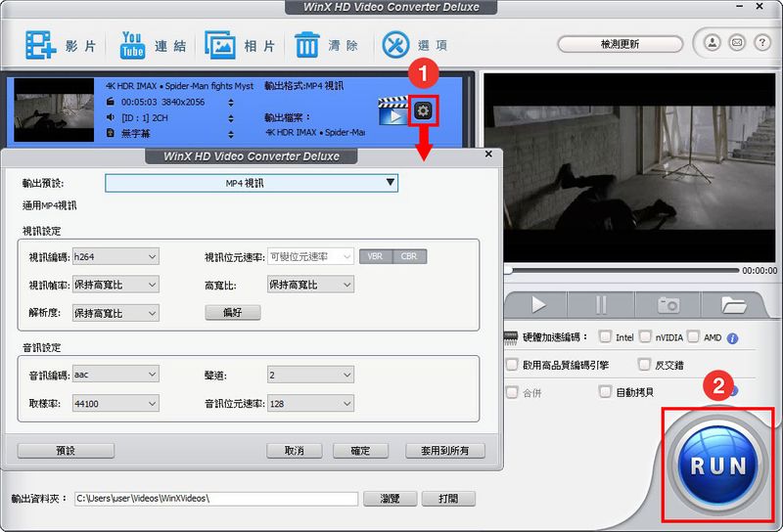Open the YouTube 連結 URL icon
Image resolution: width=783 pixels, height=532 pixels.
pyautogui.click(x=132, y=45)
